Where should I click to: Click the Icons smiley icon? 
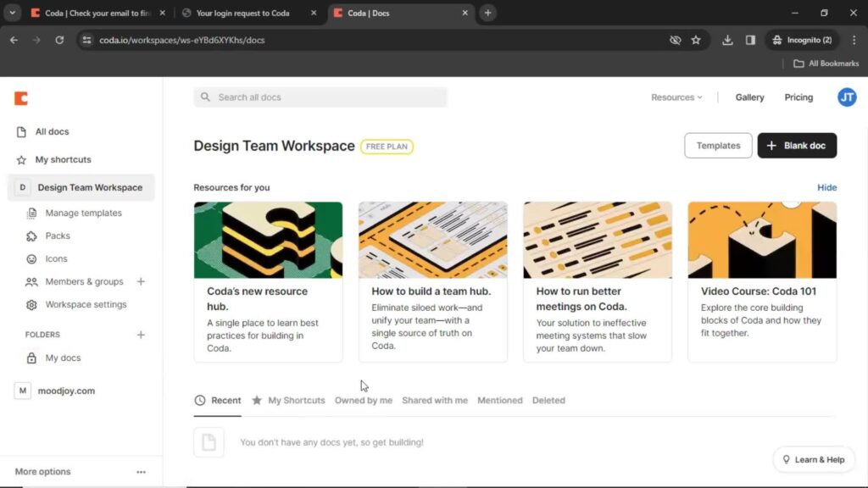31,259
